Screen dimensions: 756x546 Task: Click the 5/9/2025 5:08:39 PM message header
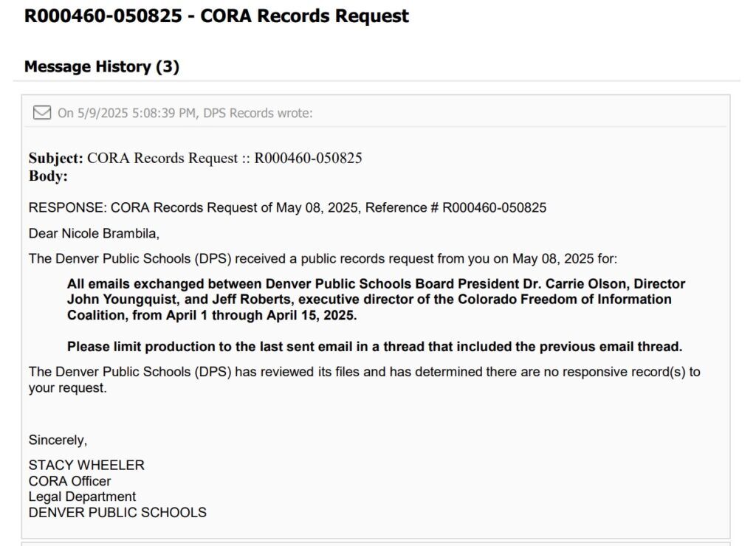point(127,113)
